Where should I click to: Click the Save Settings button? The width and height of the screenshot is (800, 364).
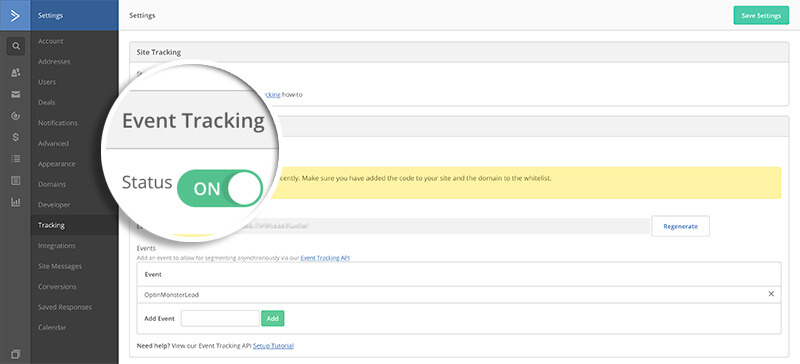tap(761, 15)
